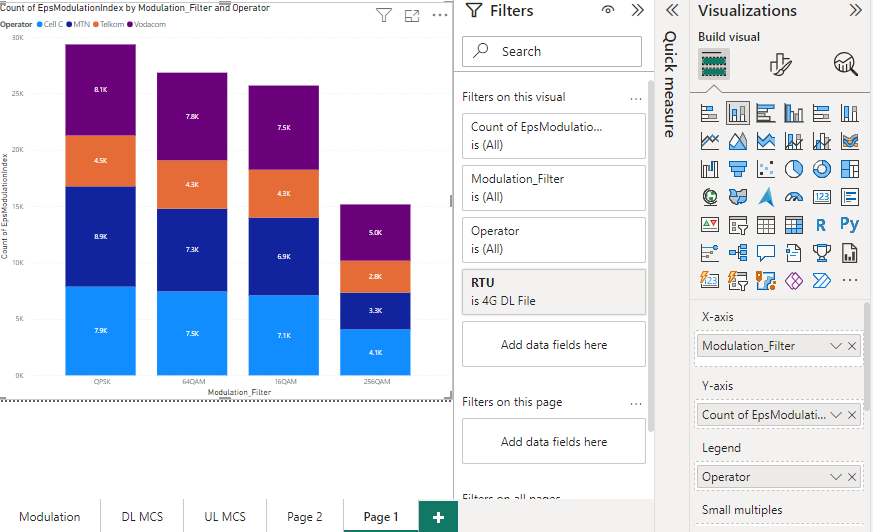The height and width of the screenshot is (532, 873).
Task: Insert the Power Automate visual
Action: click(x=822, y=280)
